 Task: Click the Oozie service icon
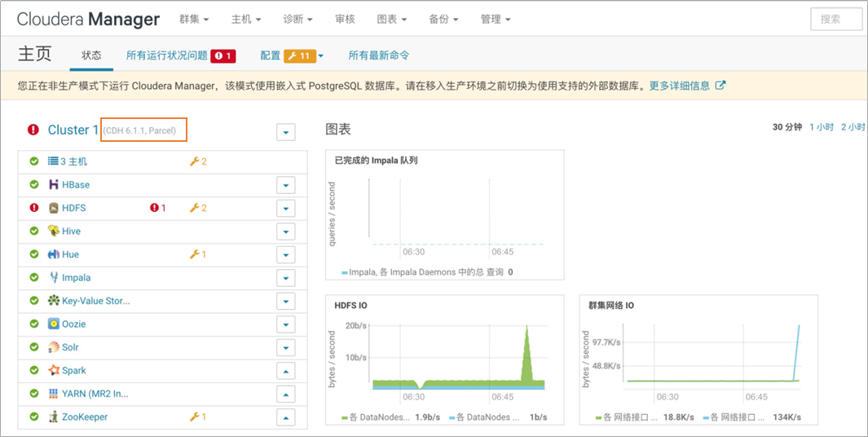click(54, 324)
